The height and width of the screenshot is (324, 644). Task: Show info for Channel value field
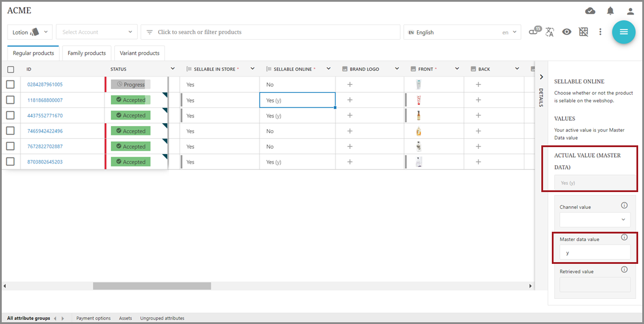tap(624, 205)
